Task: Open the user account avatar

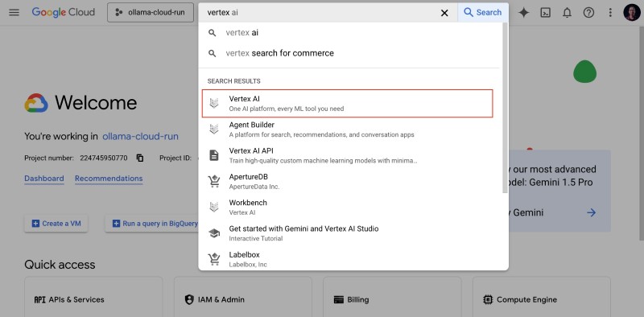Action: pyautogui.click(x=632, y=13)
